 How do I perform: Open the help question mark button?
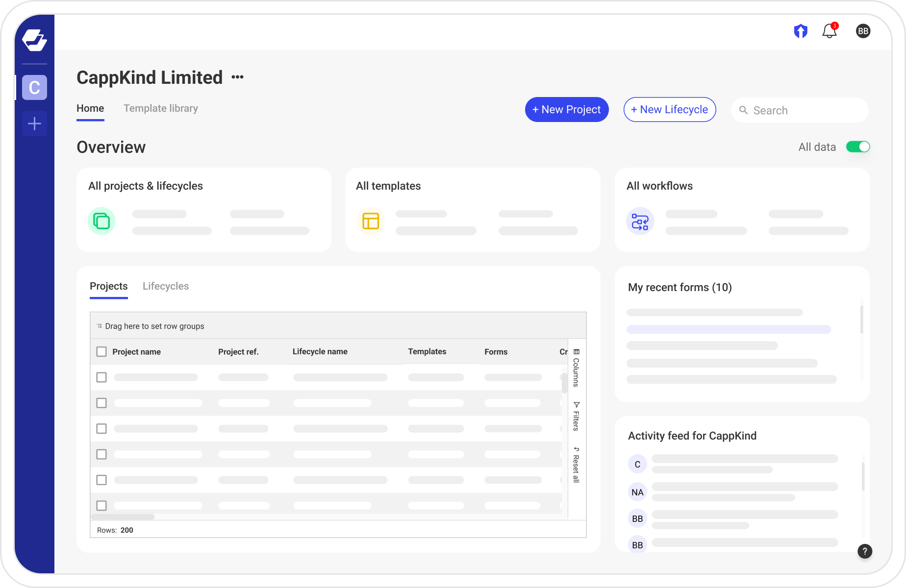pyautogui.click(x=865, y=551)
